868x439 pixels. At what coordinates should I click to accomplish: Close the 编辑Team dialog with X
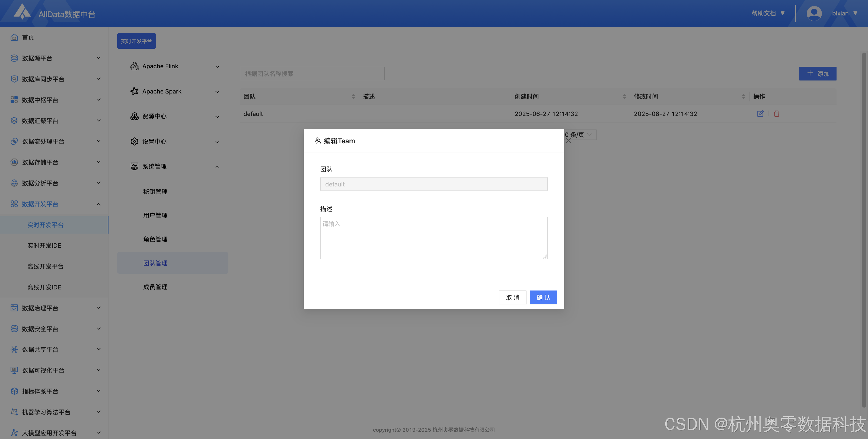(x=568, y=141)
